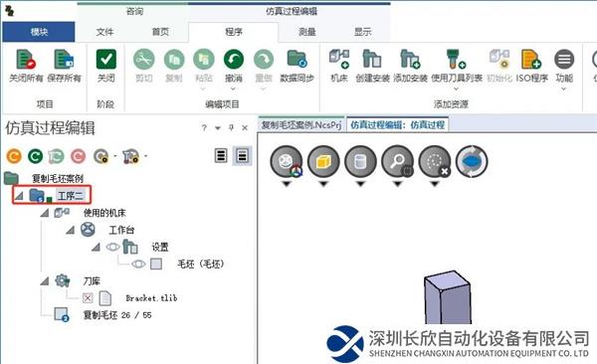Open dropdown below machine view viewport button
The width and height of the screenshot is (597, 364).
point(287,184)
